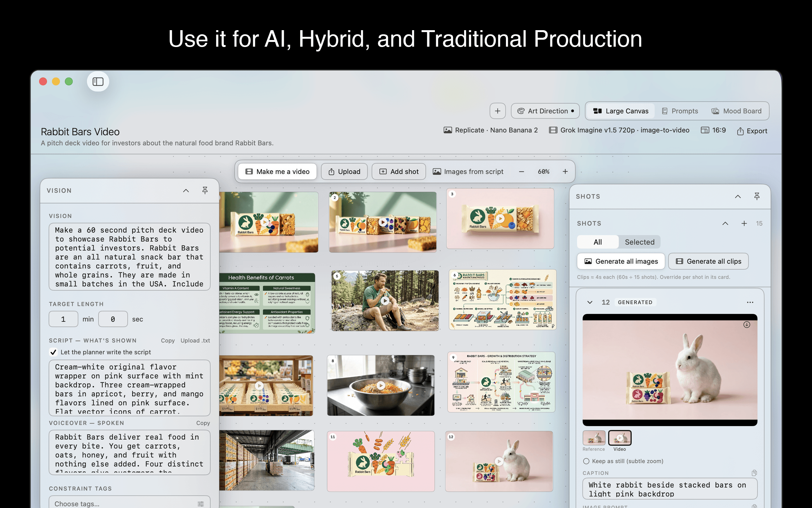Enable Keep as still (subtle zoom)

click(x=586, y=461)
